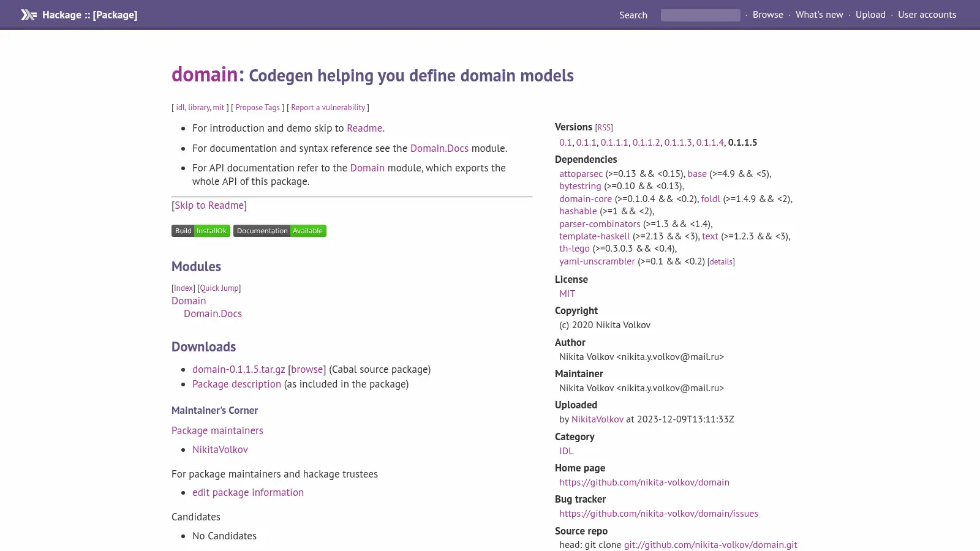
Task: Click Skip to Readme link
Action: click(209, 206)
